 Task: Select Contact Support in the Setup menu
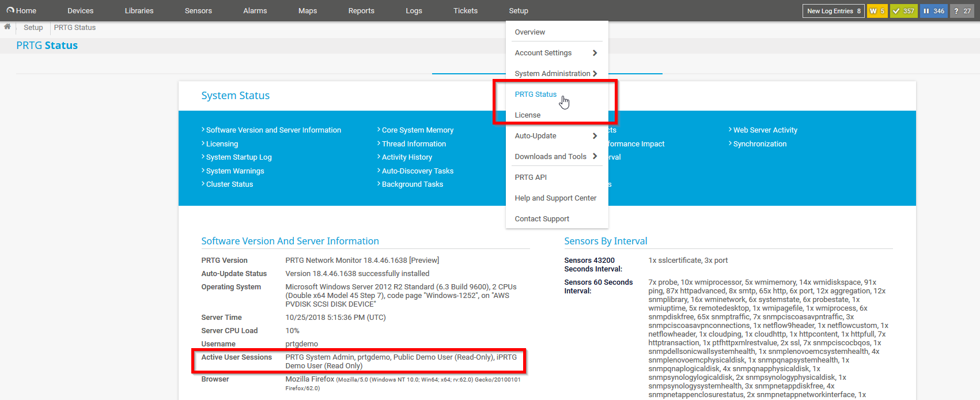[542, 219]
